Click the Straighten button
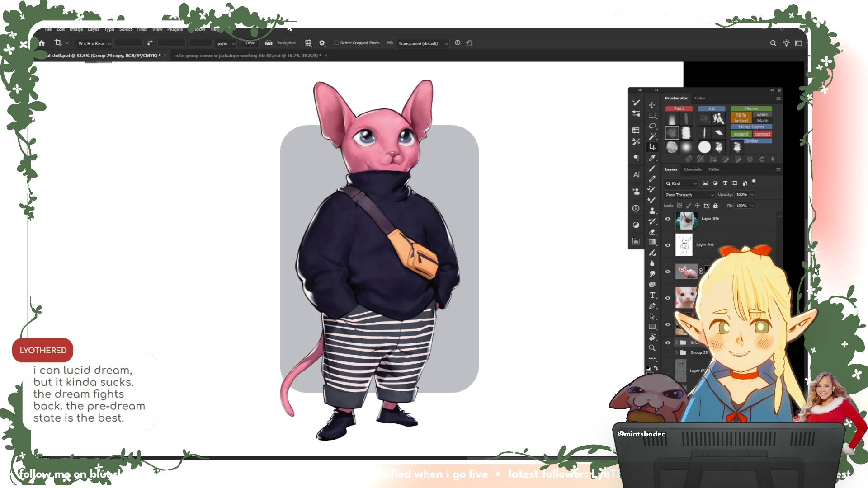This screenshot has width=868, height=488. click(x=286, y=43)
